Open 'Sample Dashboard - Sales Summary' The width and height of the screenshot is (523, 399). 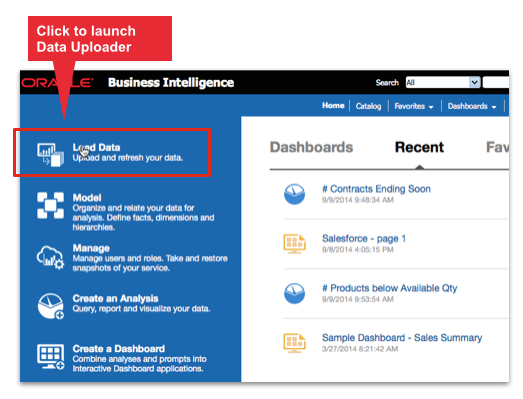click(x=402, y=338)
